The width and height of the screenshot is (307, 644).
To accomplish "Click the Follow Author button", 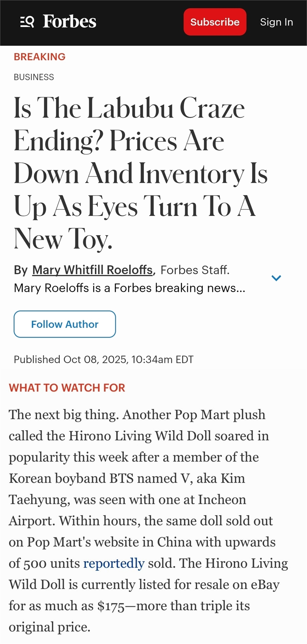I will [64, 324].
